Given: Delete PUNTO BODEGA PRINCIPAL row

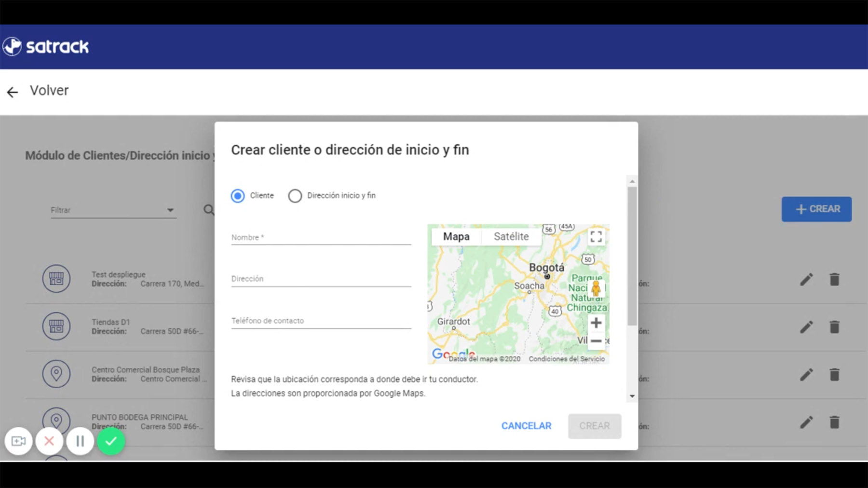Looking at the screenshot, I should [x=834, y=422].
